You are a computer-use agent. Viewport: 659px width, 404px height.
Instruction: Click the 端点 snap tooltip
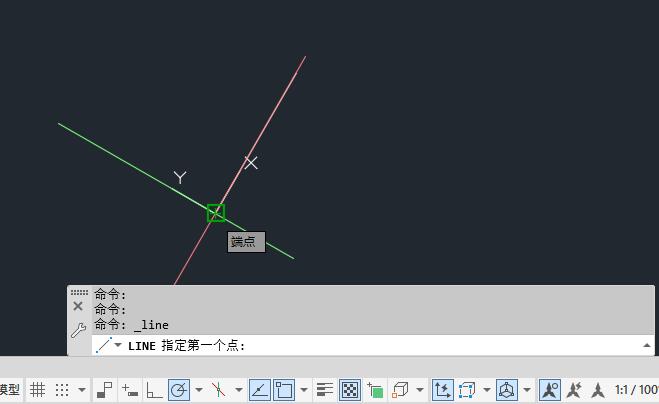click(246, 242)
